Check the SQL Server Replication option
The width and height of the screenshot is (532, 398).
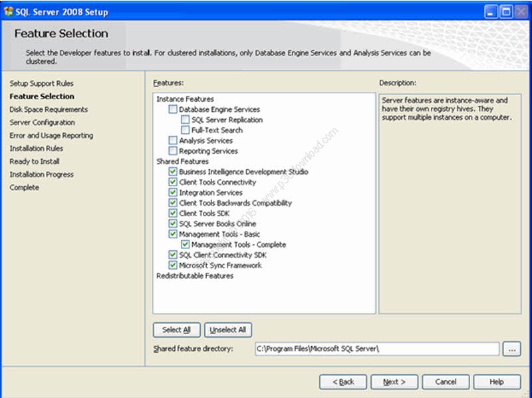(186, 120)
